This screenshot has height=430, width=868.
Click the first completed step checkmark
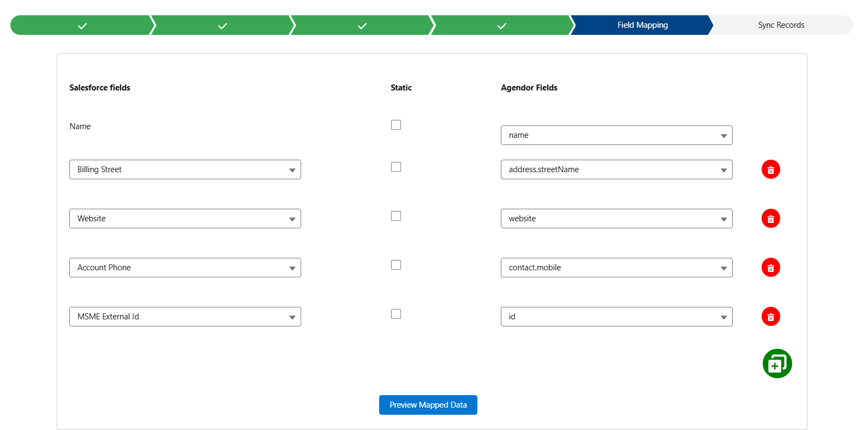tap(82, 26)
